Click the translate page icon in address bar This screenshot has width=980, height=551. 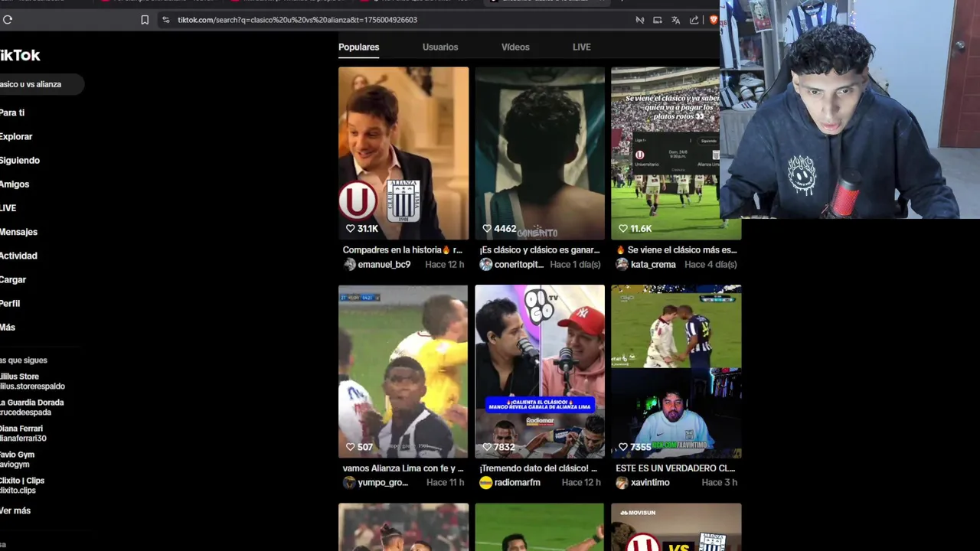click(x=675, y=20)
